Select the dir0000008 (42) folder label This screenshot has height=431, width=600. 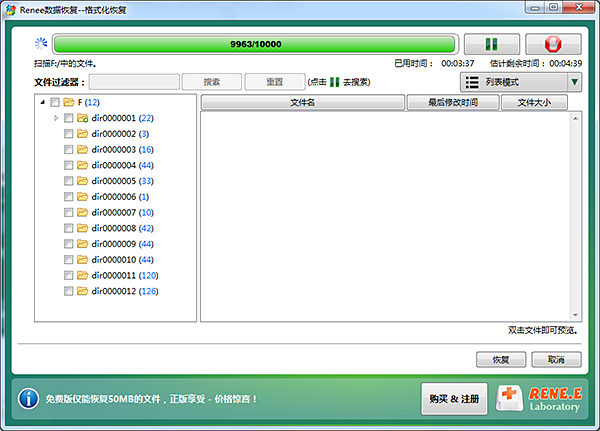click(122, 228)
